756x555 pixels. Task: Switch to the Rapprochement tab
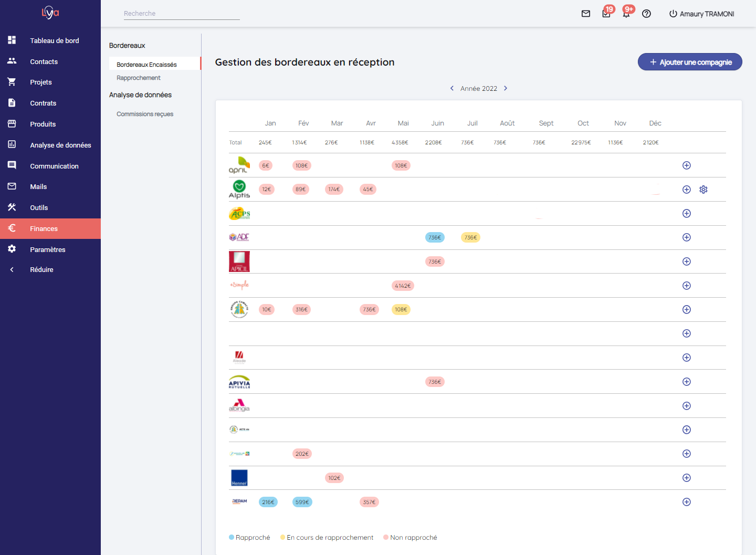[139, 78]
